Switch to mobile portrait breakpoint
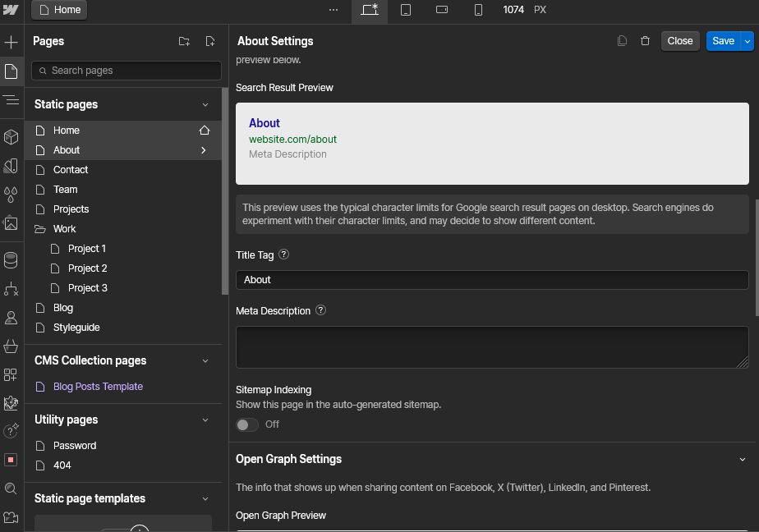 pyautogui.click(x=478, y=10)
